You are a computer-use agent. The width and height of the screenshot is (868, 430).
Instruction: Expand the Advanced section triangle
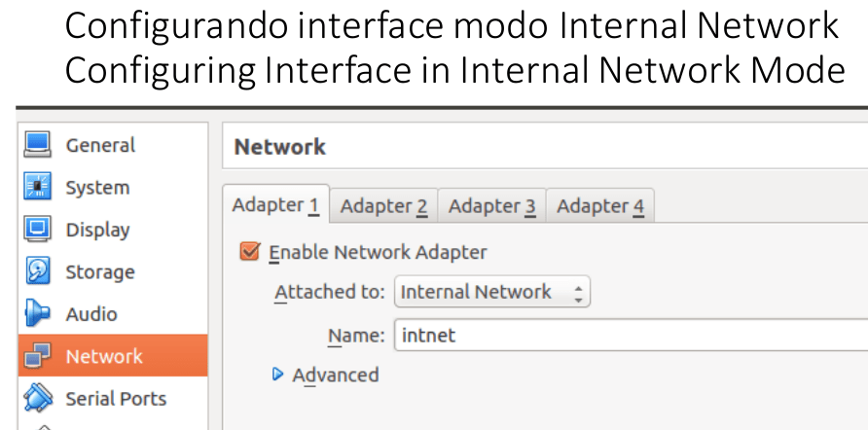tap(278, 375)
